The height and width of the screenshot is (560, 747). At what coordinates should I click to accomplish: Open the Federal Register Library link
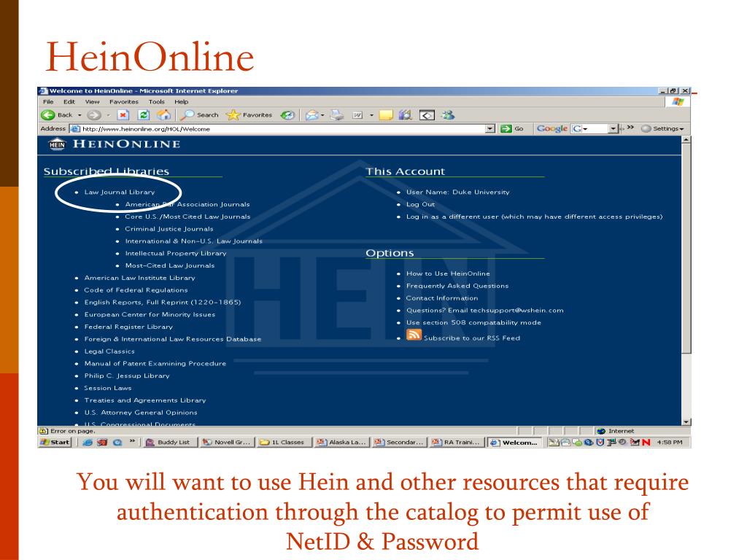coord(128,327)
